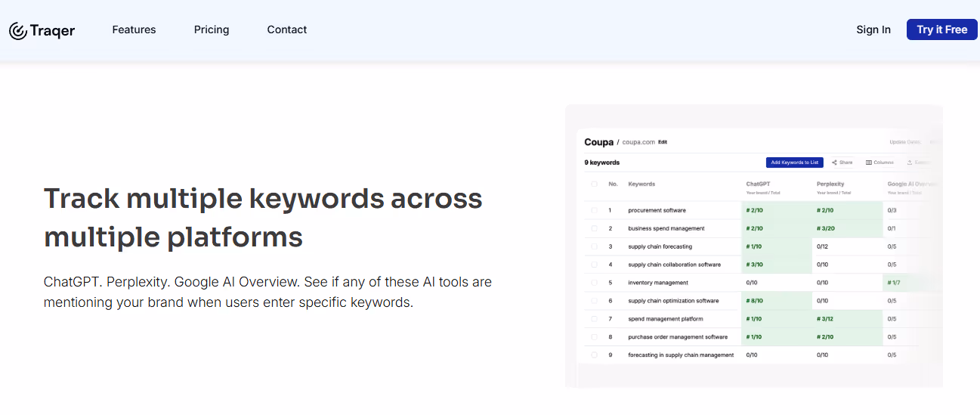Click the Share icon above the keyword table
The width and height of the screenshot is (980, 415).
[834, 163]
